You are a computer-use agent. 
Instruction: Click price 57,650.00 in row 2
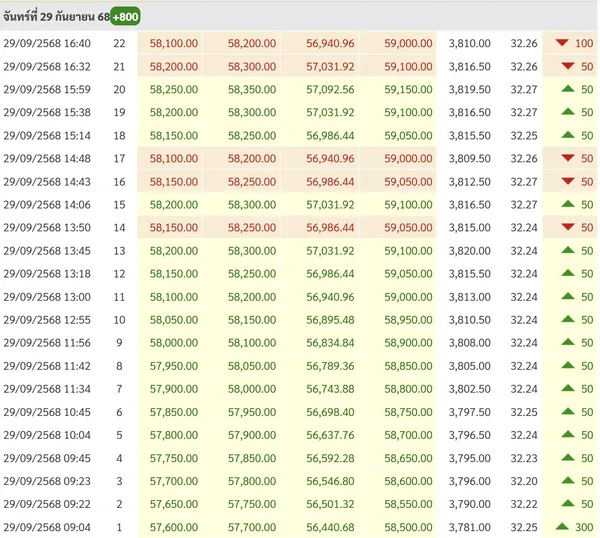click(173, 504)
